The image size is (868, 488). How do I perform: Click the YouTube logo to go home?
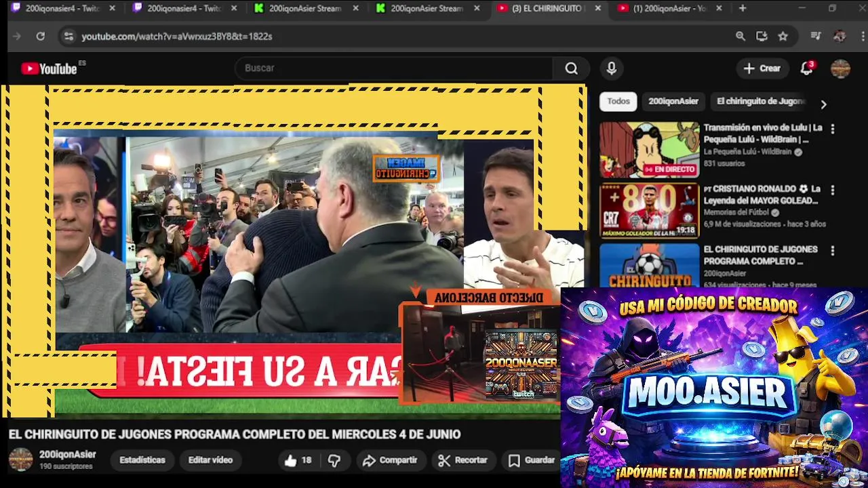(49, 68)
